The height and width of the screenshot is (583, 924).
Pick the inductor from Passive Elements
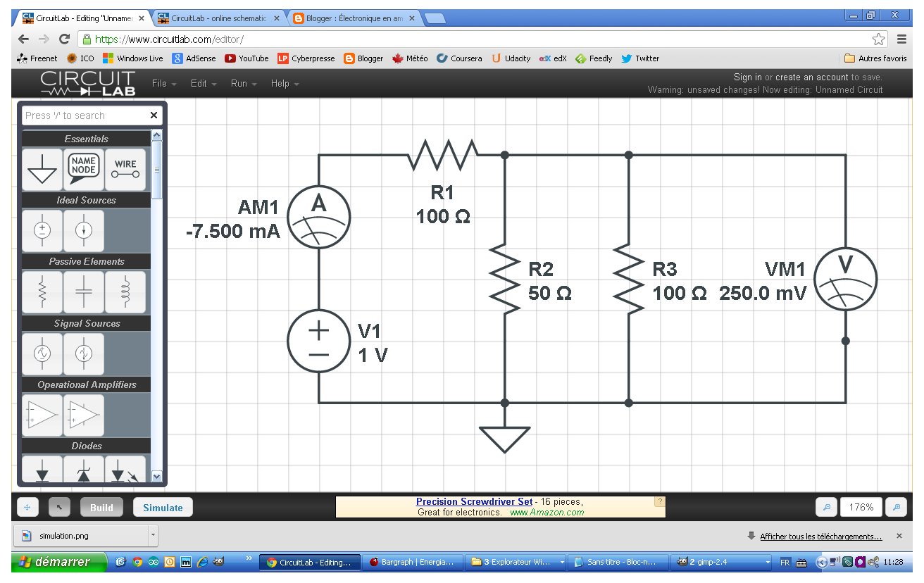(x=125, y=291)
